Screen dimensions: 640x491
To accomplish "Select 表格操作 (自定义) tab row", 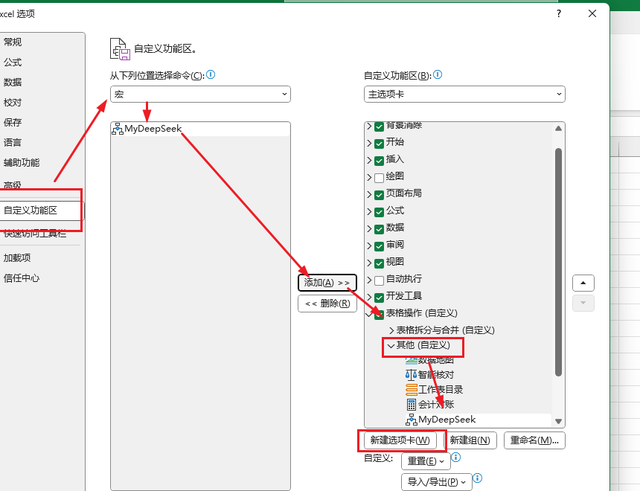I will [x=421, y=313].
